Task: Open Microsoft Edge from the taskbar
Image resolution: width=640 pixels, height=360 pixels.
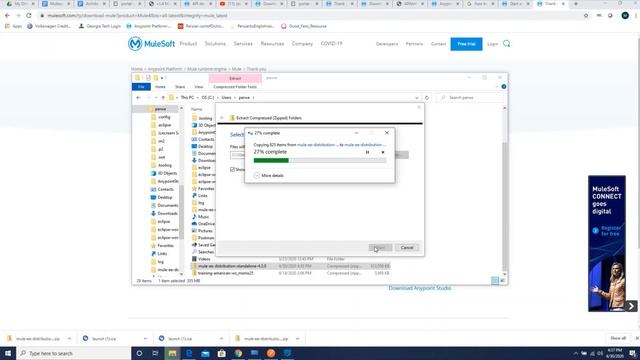Action: [x=189, y=353]
